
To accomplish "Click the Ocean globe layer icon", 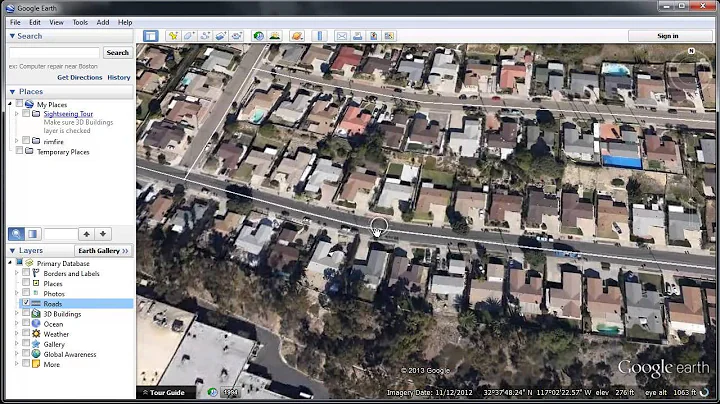I will tap(36, 324).
